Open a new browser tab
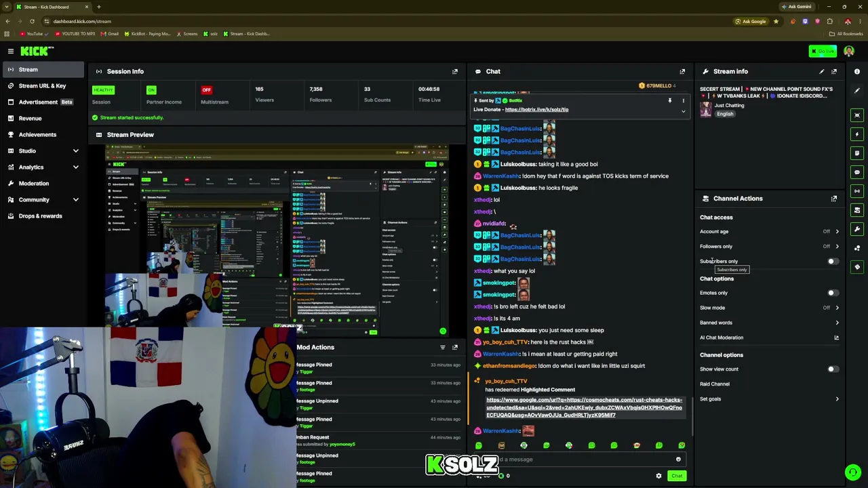This screenshot has width=868, height=488. coord(98,7)
